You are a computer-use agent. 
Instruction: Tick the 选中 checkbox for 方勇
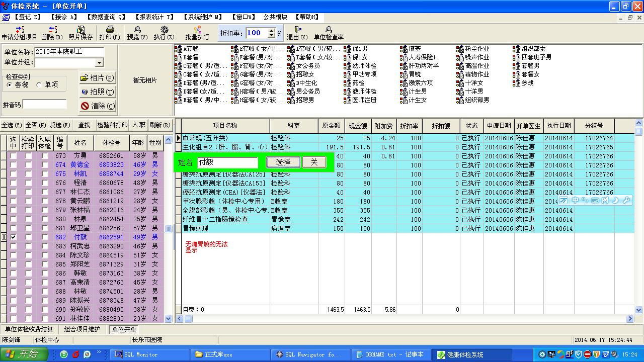click(14, 156)
